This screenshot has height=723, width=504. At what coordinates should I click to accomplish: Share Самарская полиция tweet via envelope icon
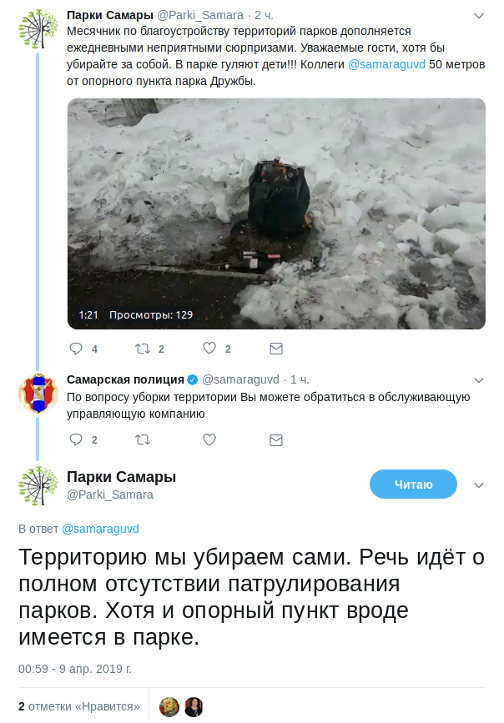coord(276,440)
